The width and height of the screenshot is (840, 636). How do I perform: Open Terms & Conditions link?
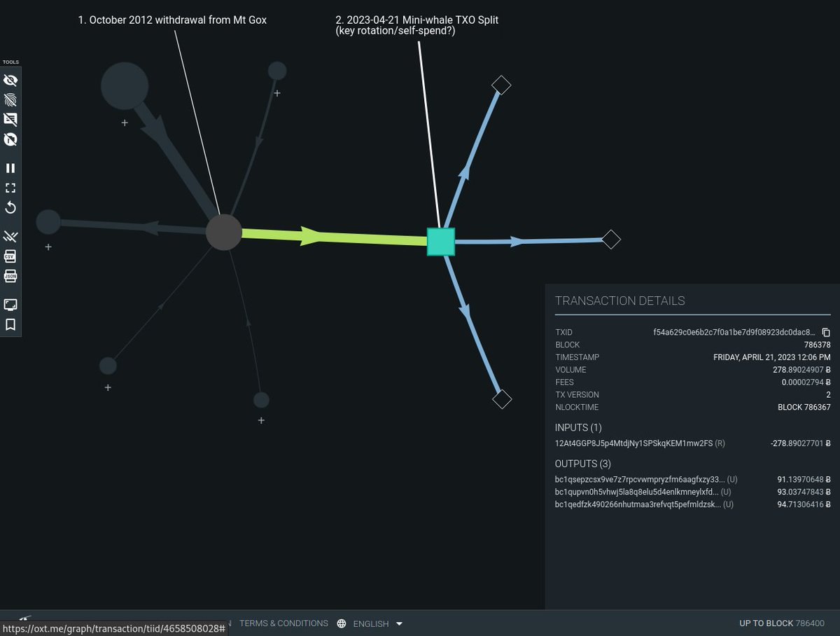click(x=283, y=623)
